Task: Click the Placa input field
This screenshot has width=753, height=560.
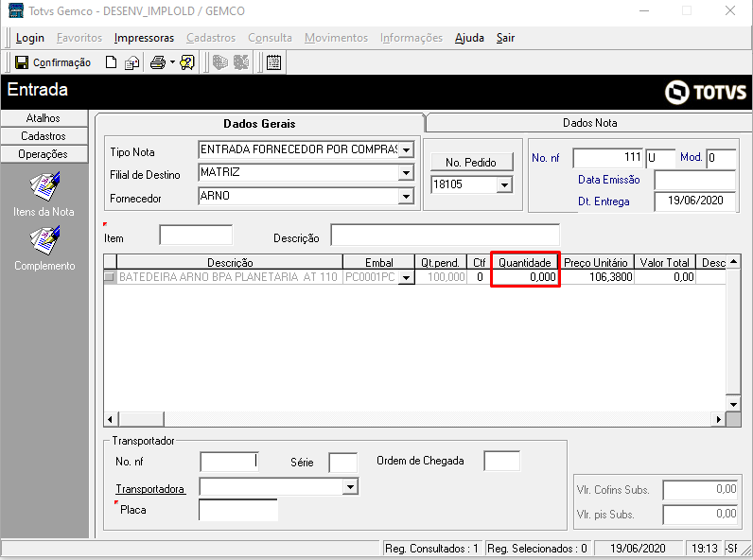Action: click(238, 510)
